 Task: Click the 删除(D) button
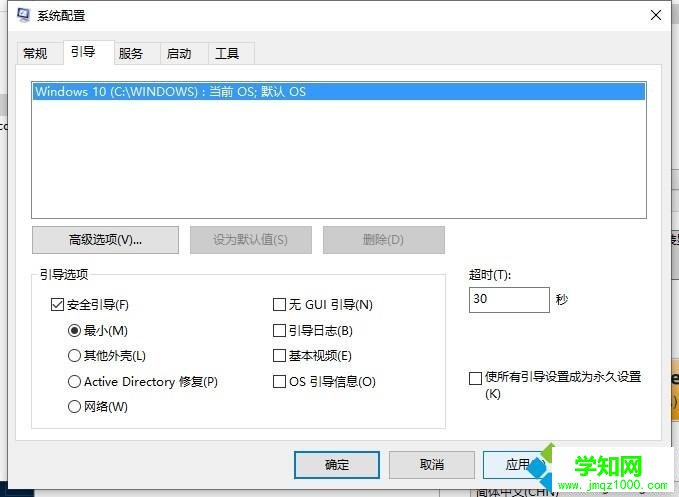[x=384, y=239]
